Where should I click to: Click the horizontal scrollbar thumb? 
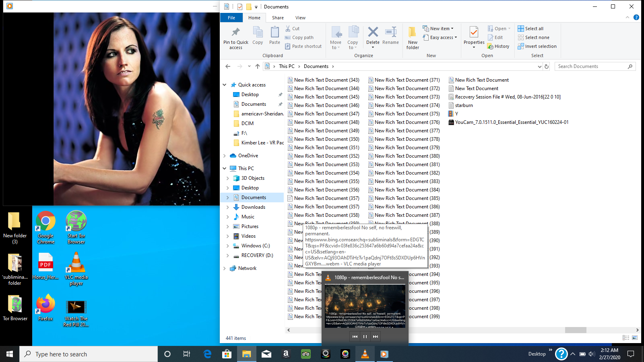576,330
